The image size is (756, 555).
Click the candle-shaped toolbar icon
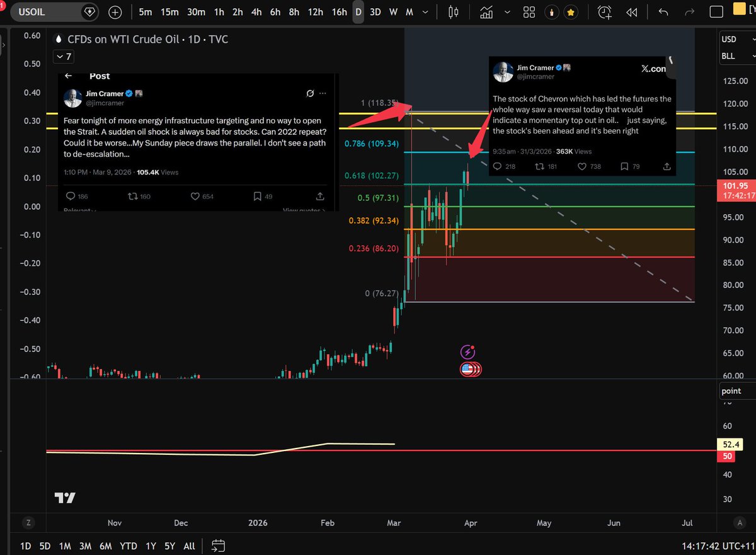click(553, 12)
